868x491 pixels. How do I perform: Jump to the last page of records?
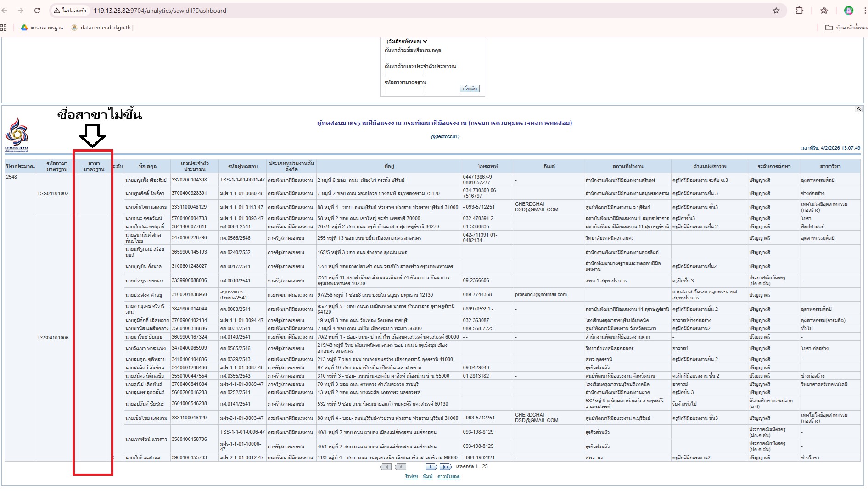click(x=445, y=467)
